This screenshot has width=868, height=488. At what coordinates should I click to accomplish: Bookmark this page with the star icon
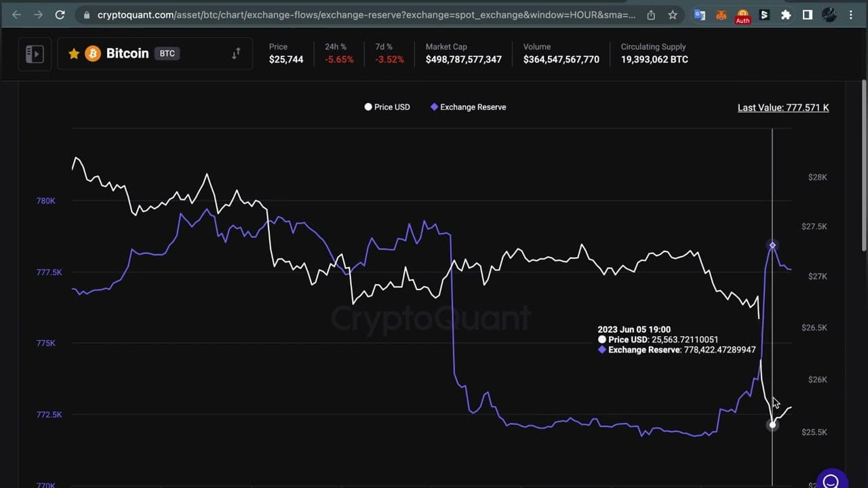672,14
